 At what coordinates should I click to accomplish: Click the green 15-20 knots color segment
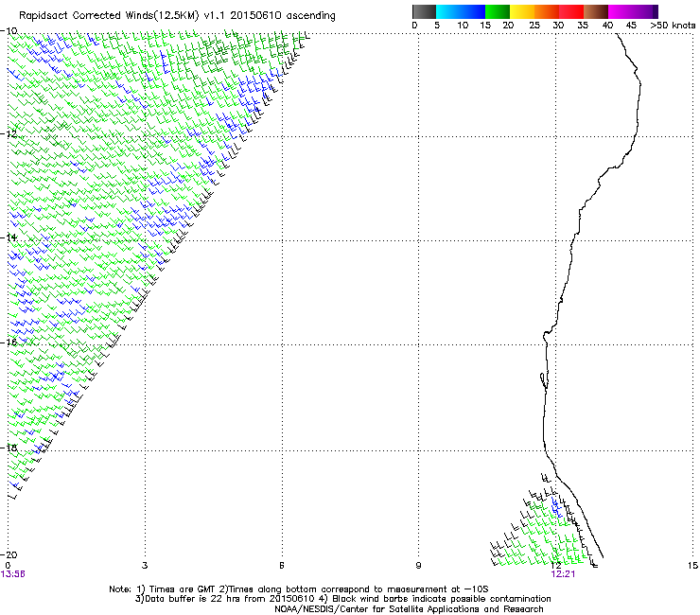coord(497,11)
